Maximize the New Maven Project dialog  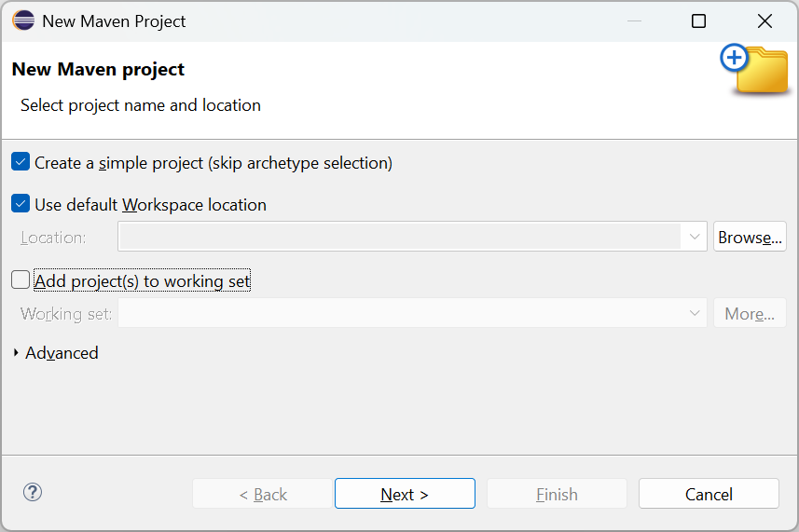click(x=698, y=20)
